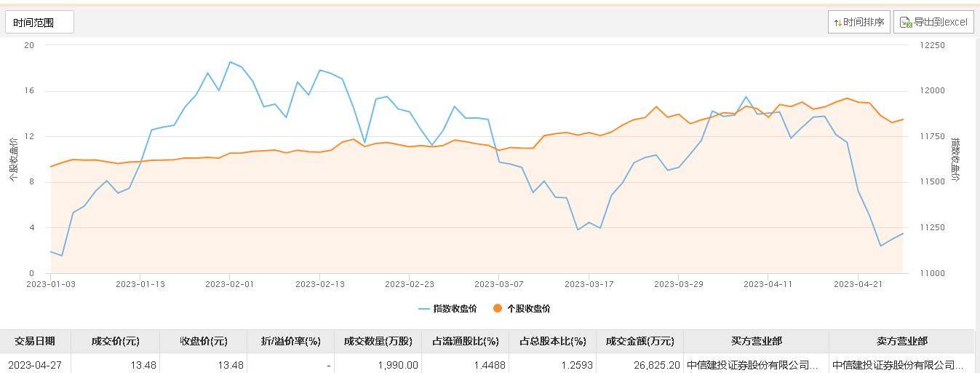Image resolution: width=980 pixels, height=373 pixels.
Task: Sort by 交易日期 column header
Action: click(x=35, y=341)
